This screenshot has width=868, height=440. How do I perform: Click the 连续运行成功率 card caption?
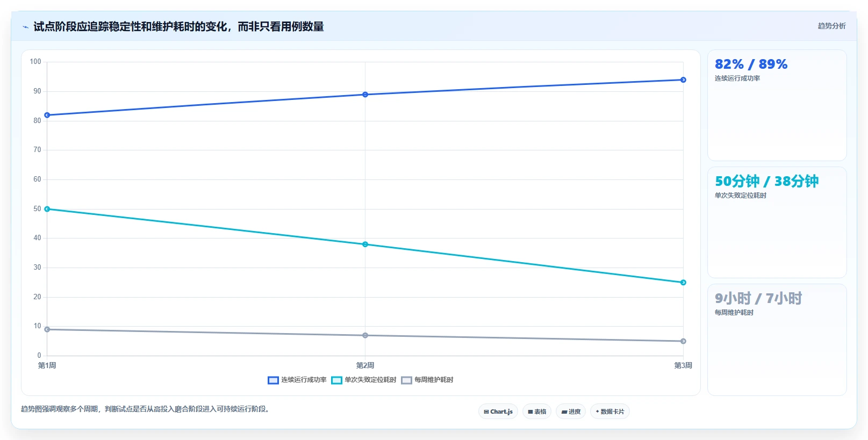tap(737, 78)
